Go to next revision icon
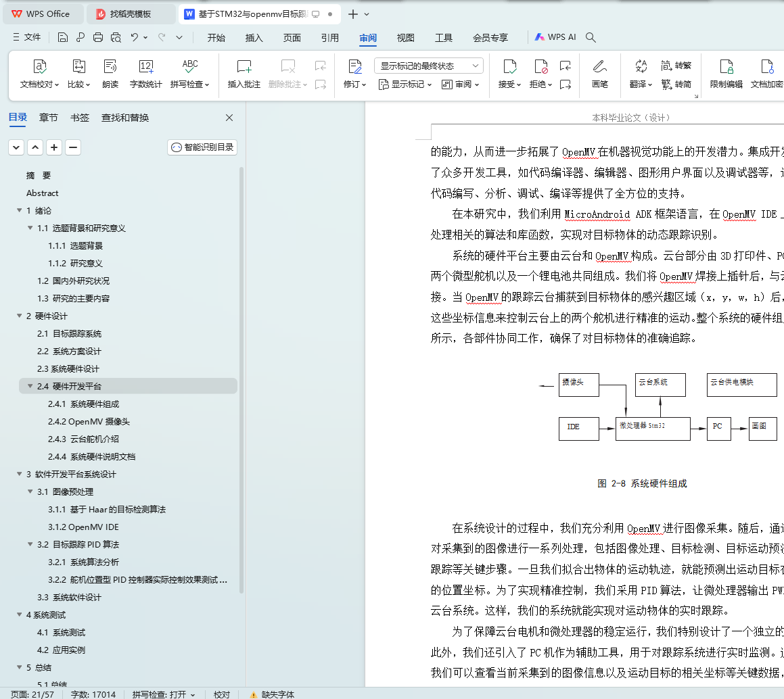The width and height of the screenshot is (784, 699). coord(566,85)
